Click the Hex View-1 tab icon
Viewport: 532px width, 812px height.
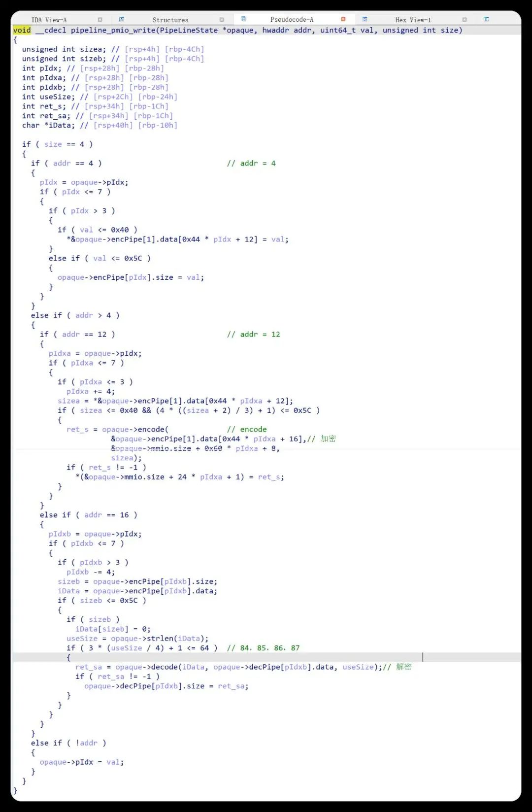pyautogui.click(x=365, y=19)
